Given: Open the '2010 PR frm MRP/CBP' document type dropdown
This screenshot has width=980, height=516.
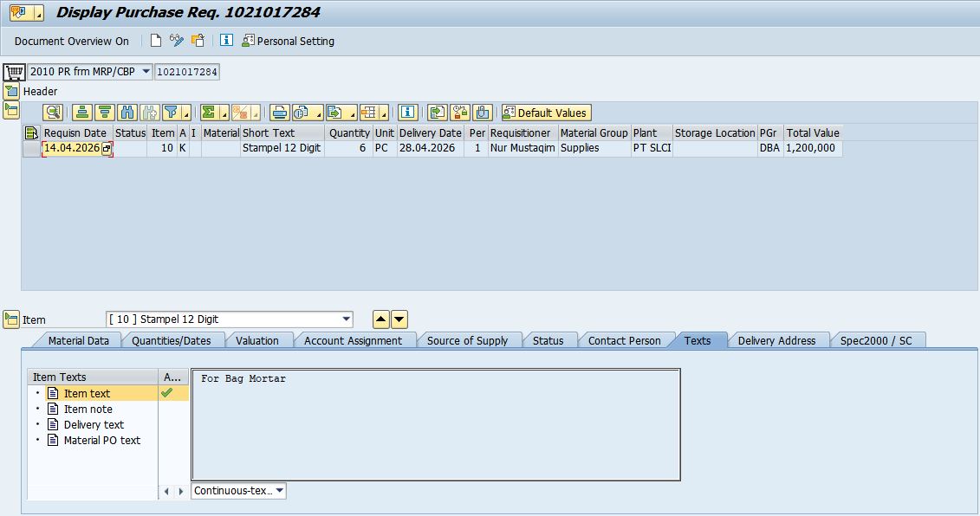Looking at the screenshot, I should (145, 72).
